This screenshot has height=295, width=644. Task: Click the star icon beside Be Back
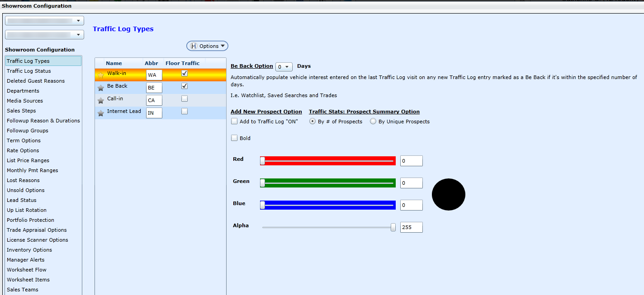pyautogui.click(x=101, y=88)
